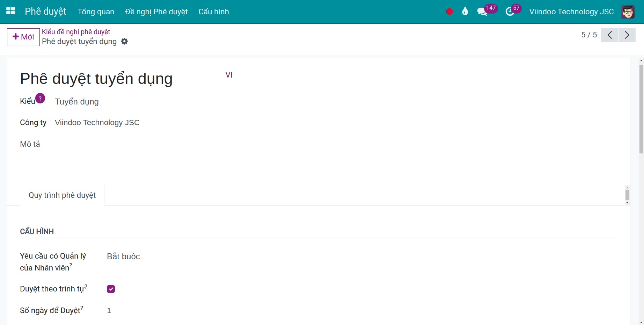Click the Yêu cầu có Quản lý label
Screen dimensions: 644x325
pyautogui.click(x=53, y=262)
